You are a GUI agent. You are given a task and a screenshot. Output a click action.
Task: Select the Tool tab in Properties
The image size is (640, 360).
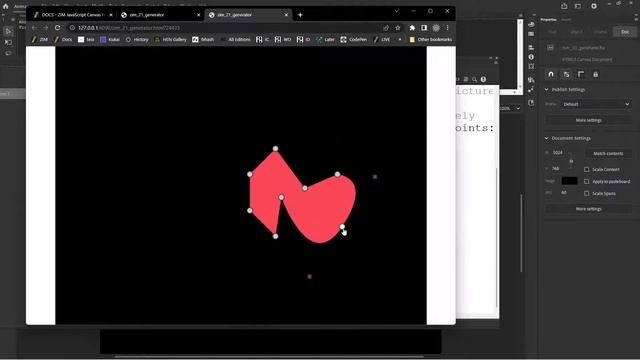pos(552,32)
